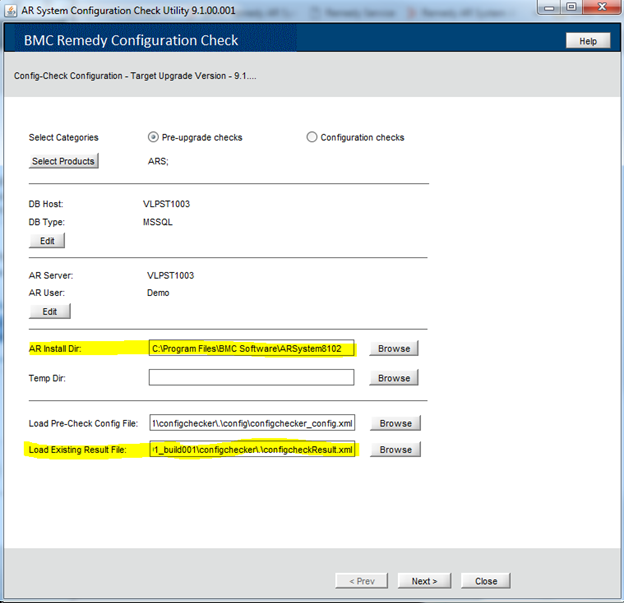Click the Config-Check Configuration Target Upgrade Version text

pyautogui.click(x=135, y=76)
